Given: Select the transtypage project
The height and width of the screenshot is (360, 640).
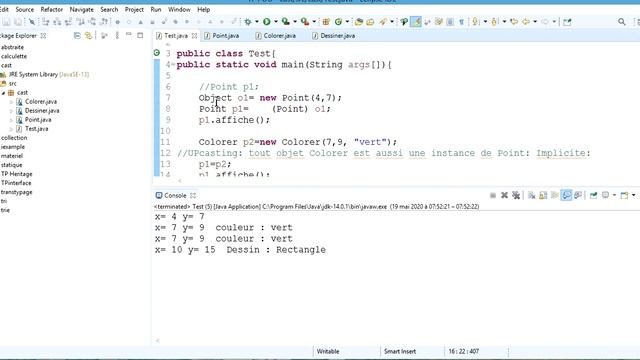Looking at the screenshot, I should pos(17,192).
